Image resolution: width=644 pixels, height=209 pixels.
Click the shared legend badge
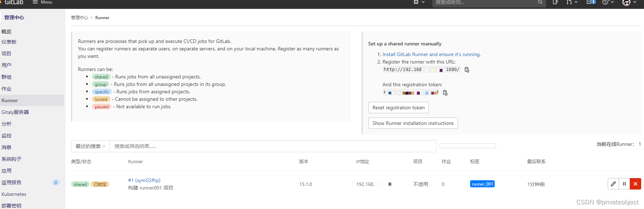(101, 77)
